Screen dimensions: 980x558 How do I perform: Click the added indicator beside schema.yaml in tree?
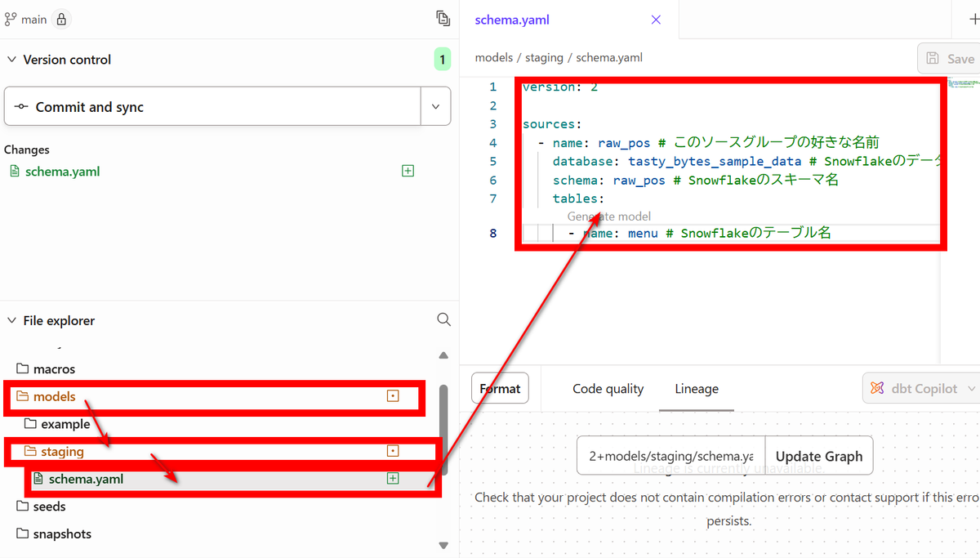(x=393, y=479)
